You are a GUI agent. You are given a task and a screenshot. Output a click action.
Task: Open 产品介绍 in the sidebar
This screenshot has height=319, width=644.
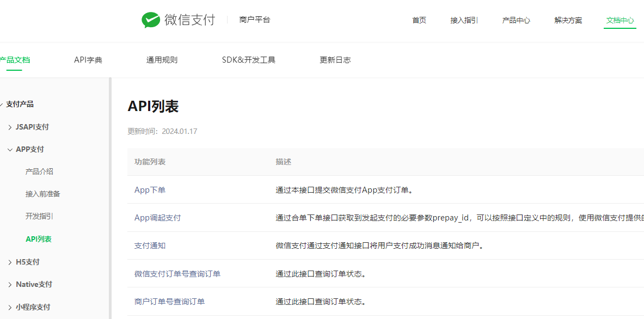(x=39, y=171)
